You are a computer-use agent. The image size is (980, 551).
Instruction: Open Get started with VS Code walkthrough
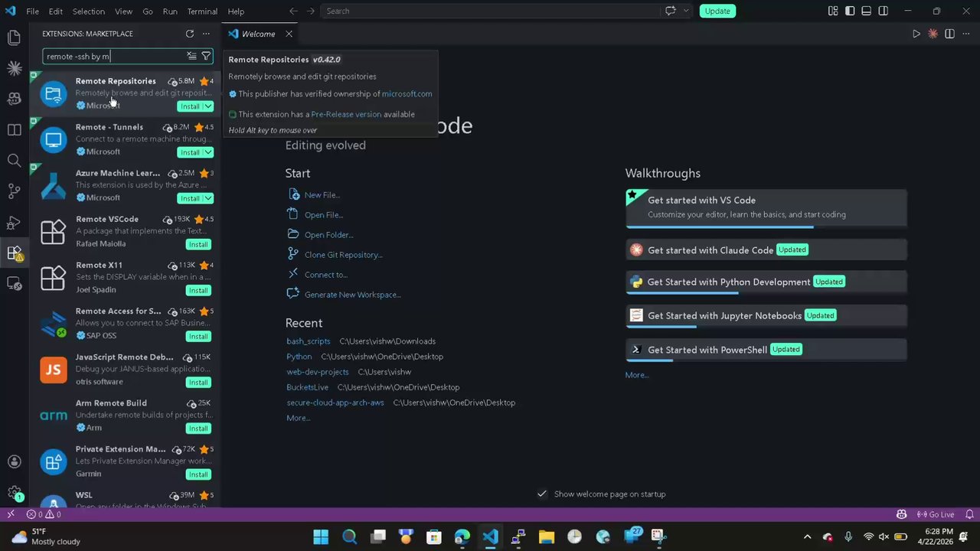(766, 207)
